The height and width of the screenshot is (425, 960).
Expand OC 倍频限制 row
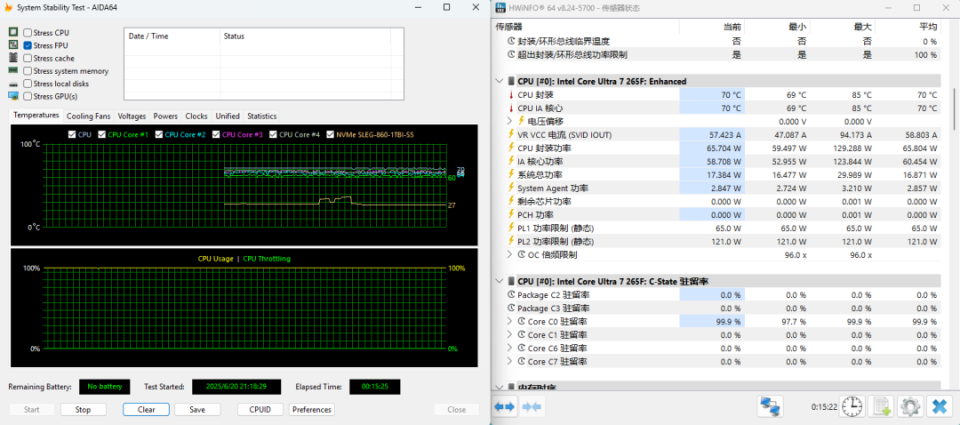point(509,254)
